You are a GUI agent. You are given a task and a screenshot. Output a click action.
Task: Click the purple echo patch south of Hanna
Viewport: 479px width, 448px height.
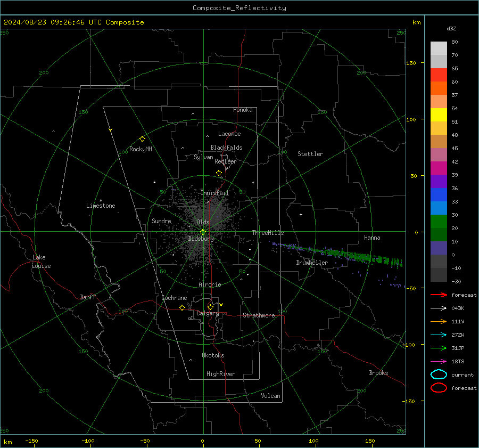pos(391,282)
